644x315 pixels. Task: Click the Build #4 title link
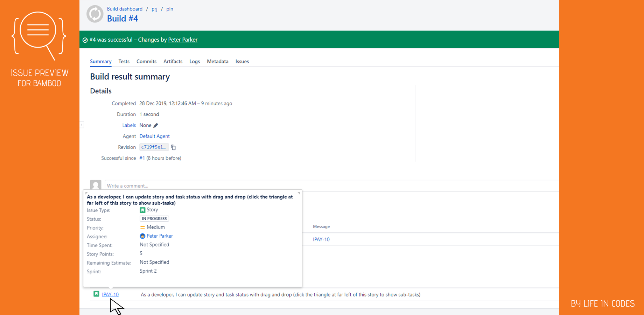(x=122, y=19)
